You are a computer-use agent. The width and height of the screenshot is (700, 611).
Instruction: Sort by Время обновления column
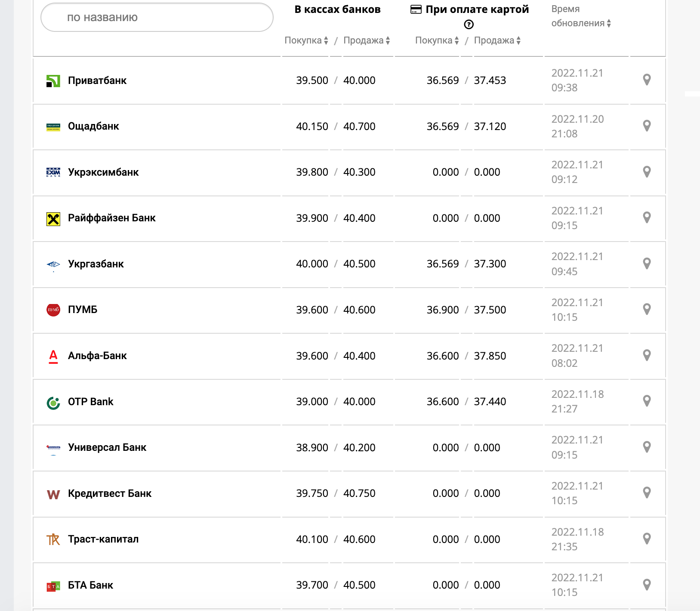[581, 23]
